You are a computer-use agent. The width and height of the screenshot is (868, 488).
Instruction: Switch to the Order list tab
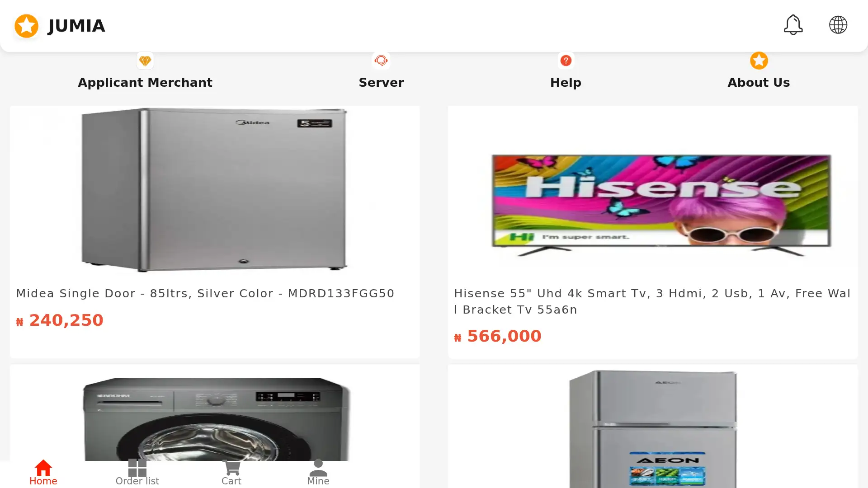(137, 473)
